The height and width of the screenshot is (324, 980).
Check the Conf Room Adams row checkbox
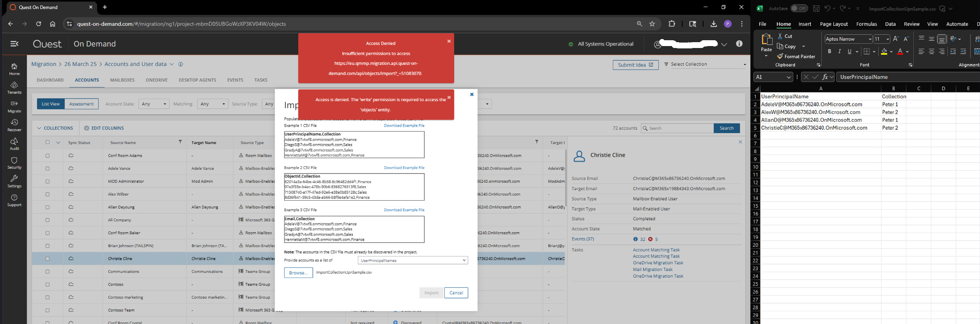point(48,155)
